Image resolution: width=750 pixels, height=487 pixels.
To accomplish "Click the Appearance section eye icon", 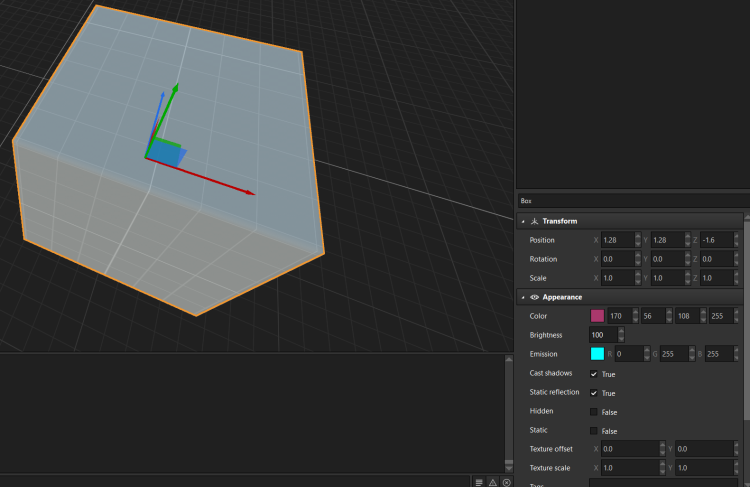I will tap(535, 297).
